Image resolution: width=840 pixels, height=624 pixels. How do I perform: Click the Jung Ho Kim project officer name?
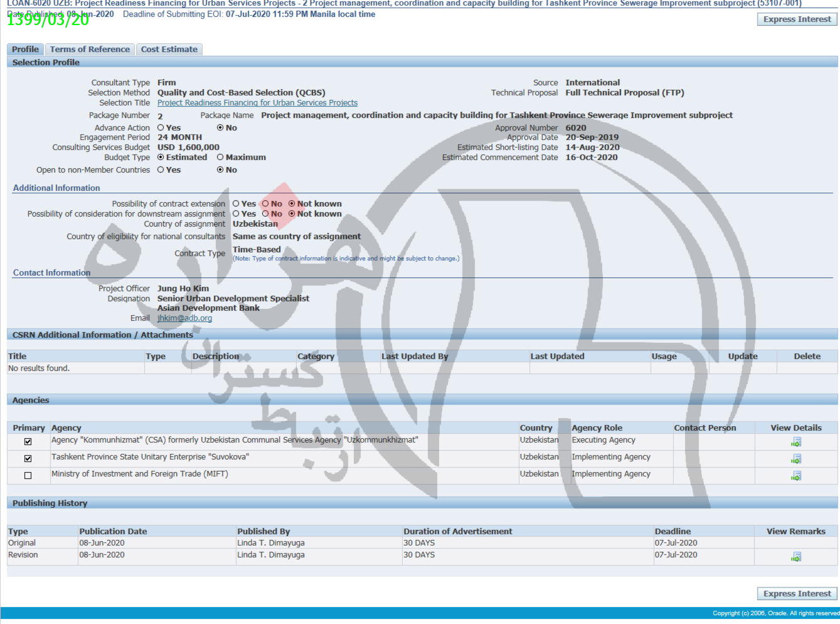pos(183,288)
